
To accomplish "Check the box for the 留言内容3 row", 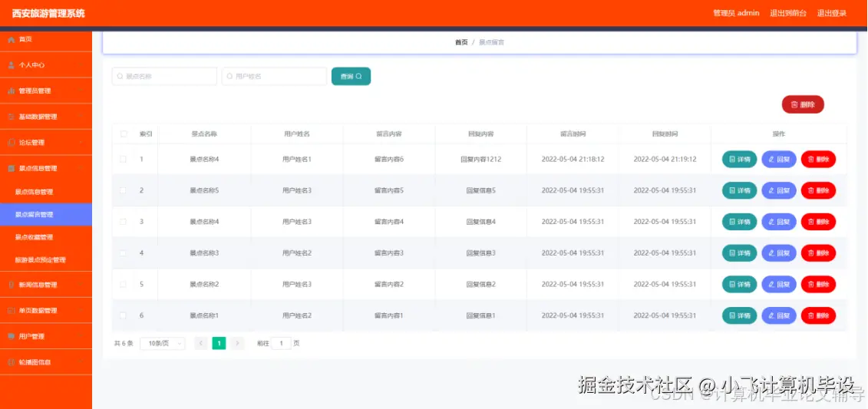I will [x=124, y=253].
